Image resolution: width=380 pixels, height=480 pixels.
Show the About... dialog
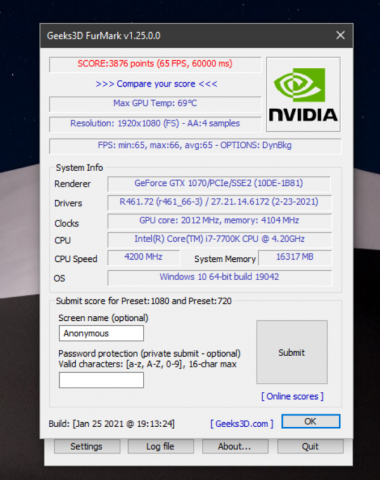pyautogui.click(x=235, y=446)
